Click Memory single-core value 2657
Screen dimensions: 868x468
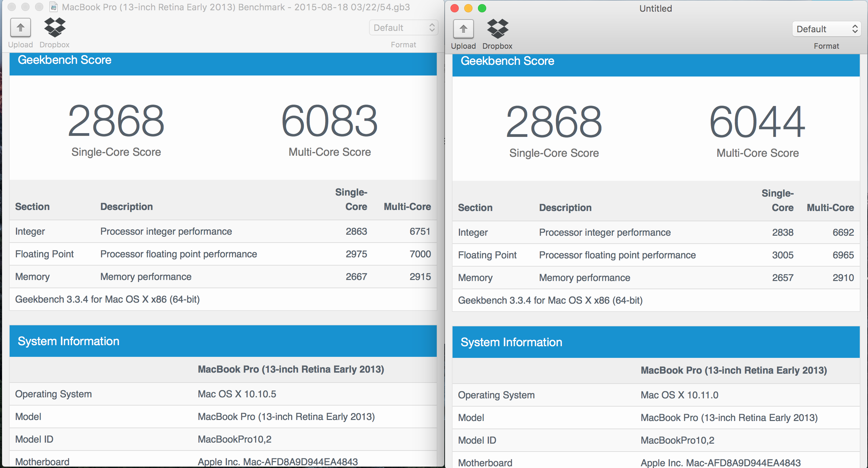(x=783, y=278)
